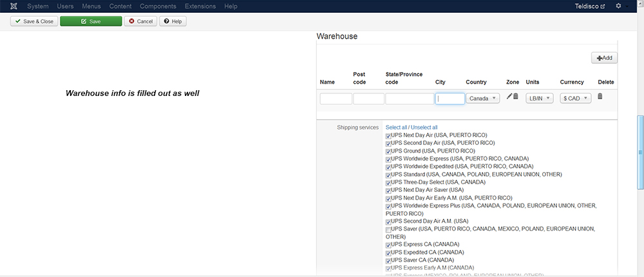644x277 pixels.
Task: Click the zone edit pencil icon
Action: coord(509,96)
